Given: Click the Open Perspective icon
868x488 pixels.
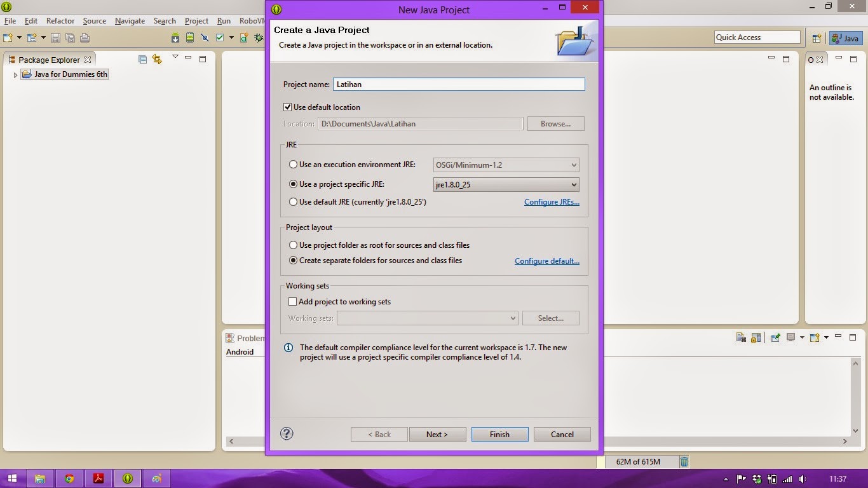Looking at the screenshot, I should click(817, 38).
